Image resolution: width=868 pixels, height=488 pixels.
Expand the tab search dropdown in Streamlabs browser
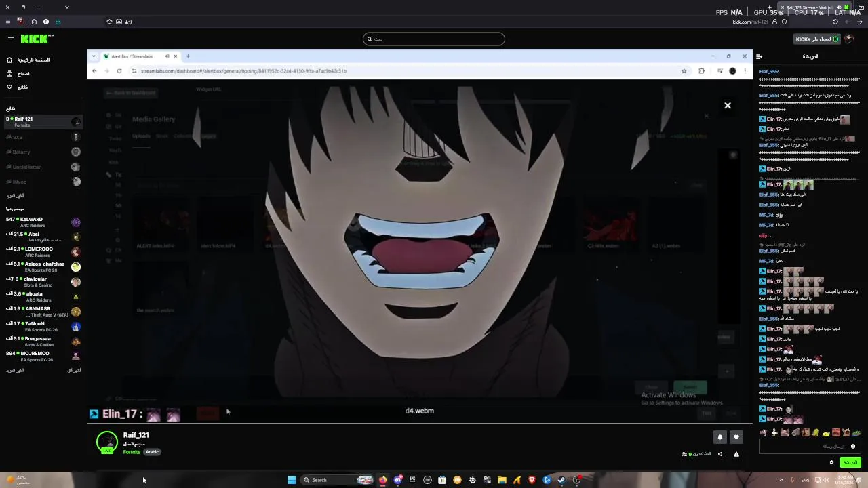[94, 56]
